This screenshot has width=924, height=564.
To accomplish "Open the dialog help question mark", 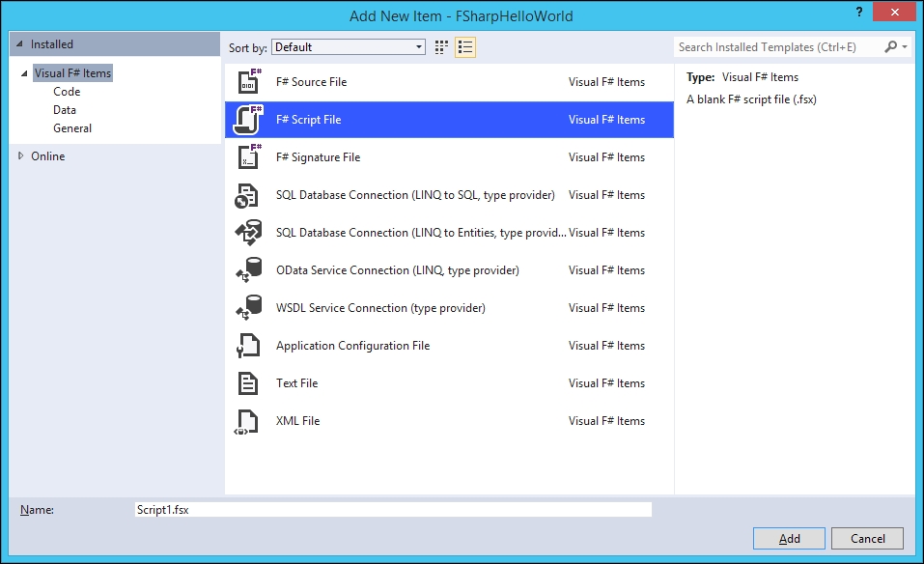I will (x=859, y=12).
